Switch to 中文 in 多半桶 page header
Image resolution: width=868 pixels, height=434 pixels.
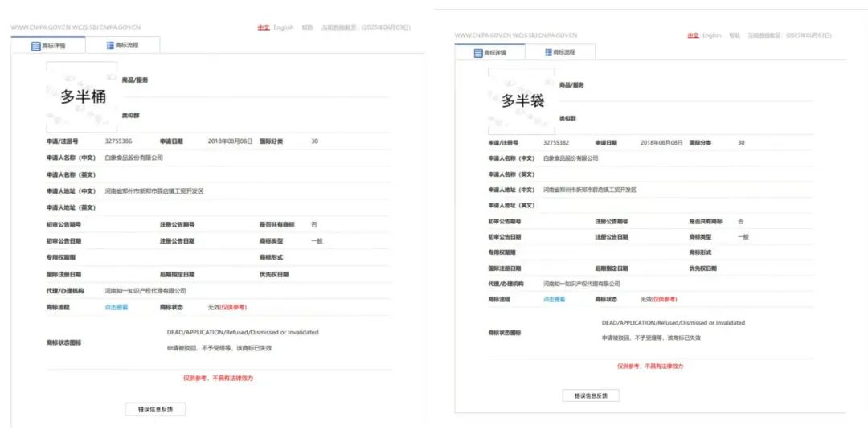[263, 27]
